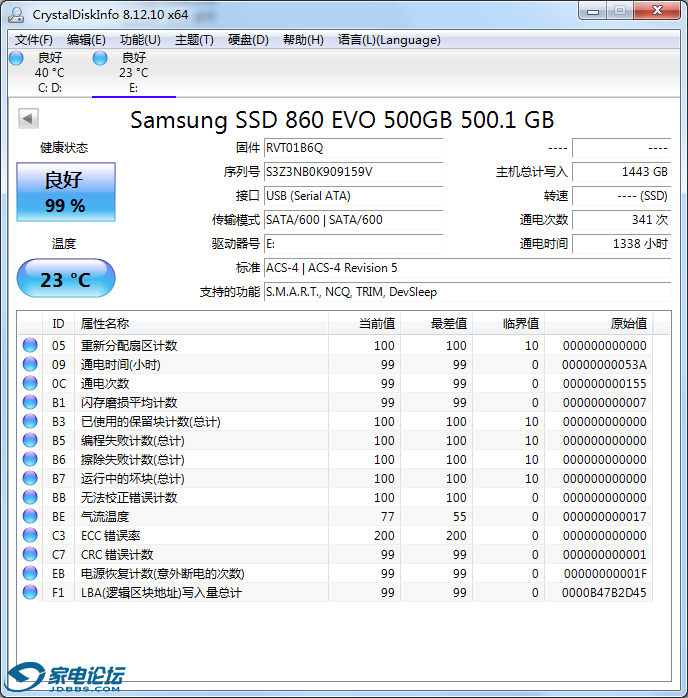688x698 pixels.
Task: Select the 运行中的坏块(总计) row
Action: (336, 478)
